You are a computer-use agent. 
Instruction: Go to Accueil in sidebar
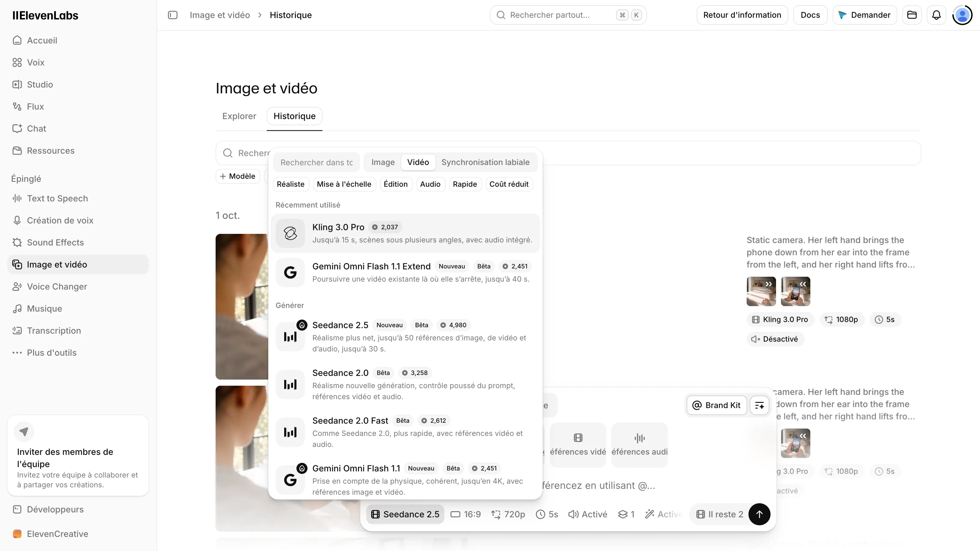pos(77,40)
